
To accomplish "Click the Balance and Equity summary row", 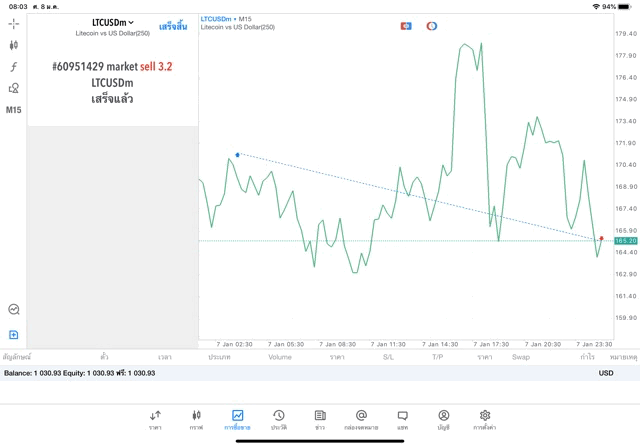I will [320, 373].
